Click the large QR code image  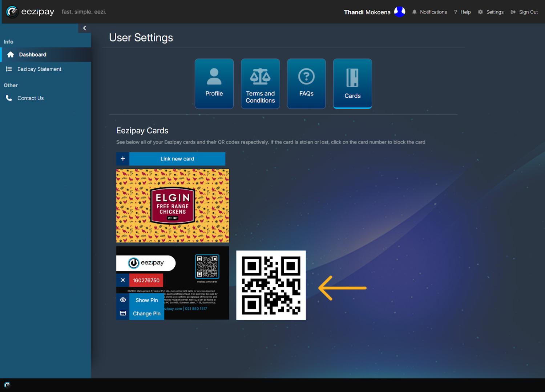pyautogui.click(x=271, y=285)
